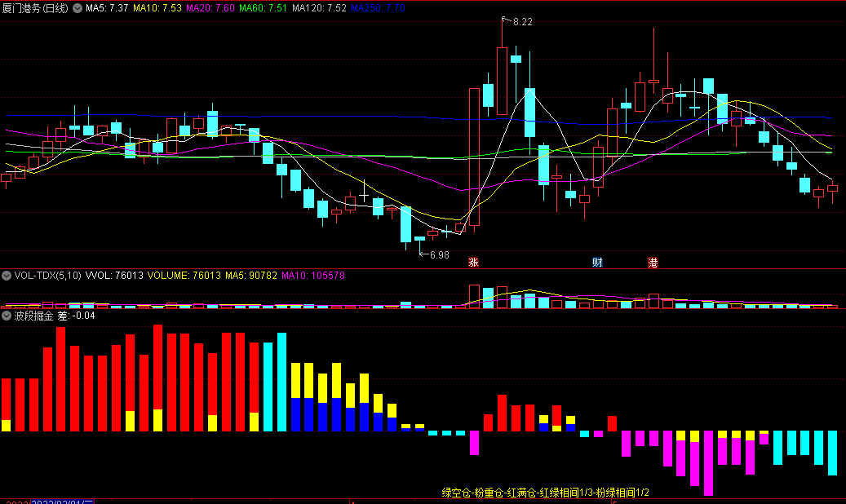846x504 pixels.
Task: Select the 厦门港务(日线) title text
Action: point(35,8)
